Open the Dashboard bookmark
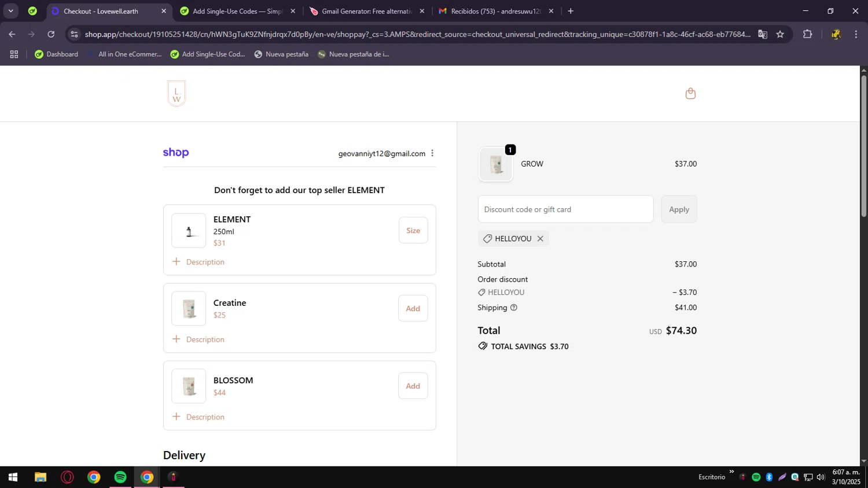 (56, 54)
